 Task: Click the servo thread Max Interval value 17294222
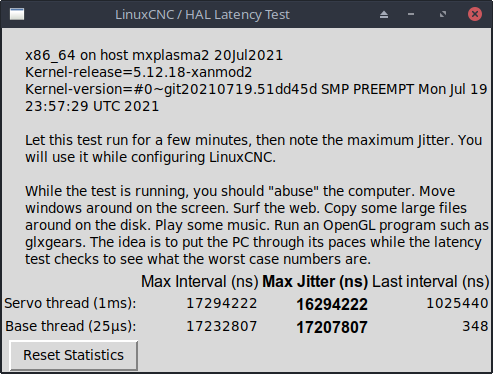222,303
